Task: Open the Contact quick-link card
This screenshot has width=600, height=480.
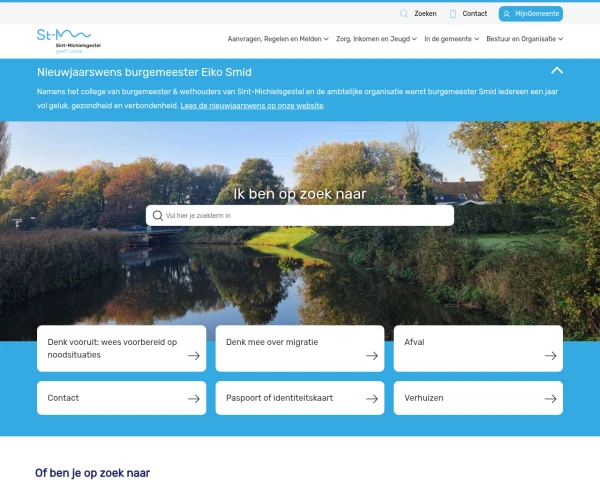Action: click(121, 398)
